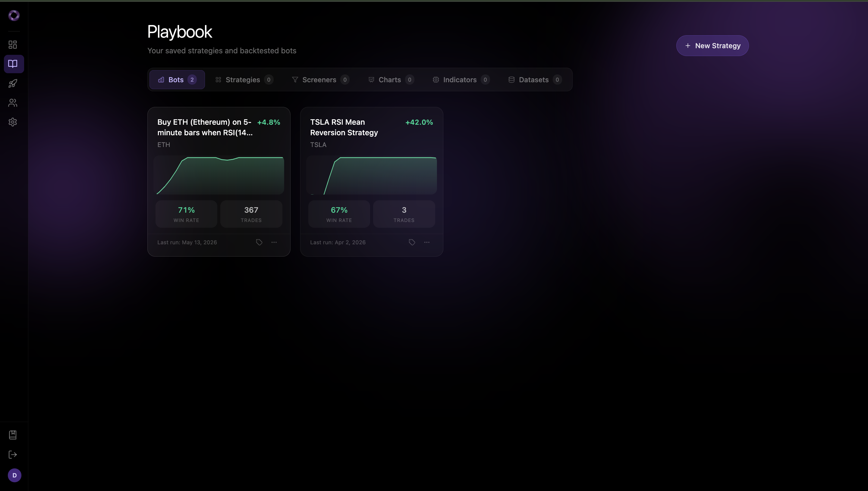Screen dimensions: 868x491
Task: Click the tag icon on the ETH bot card
Action: tap(259, 242)
